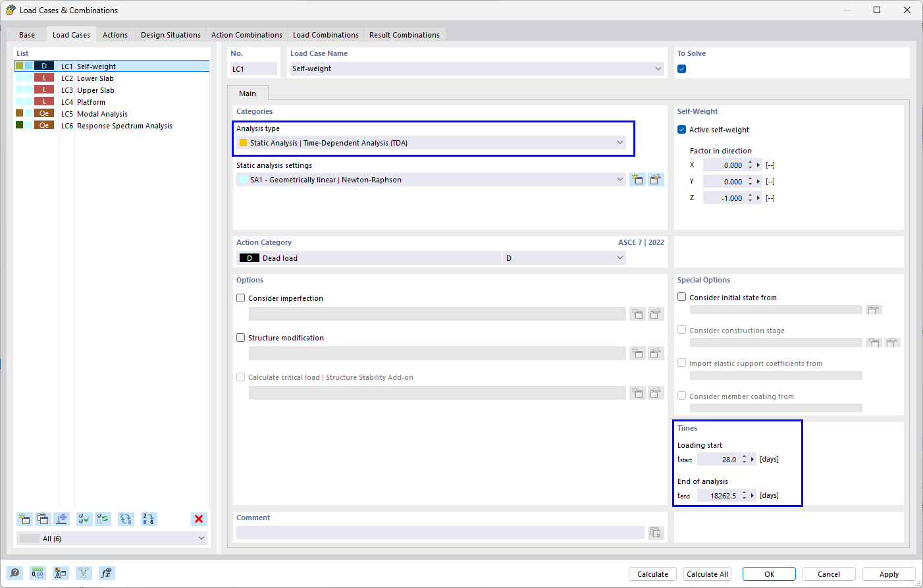
Task: Increase tstart using the stepper arrows
Action: (745, 456)
